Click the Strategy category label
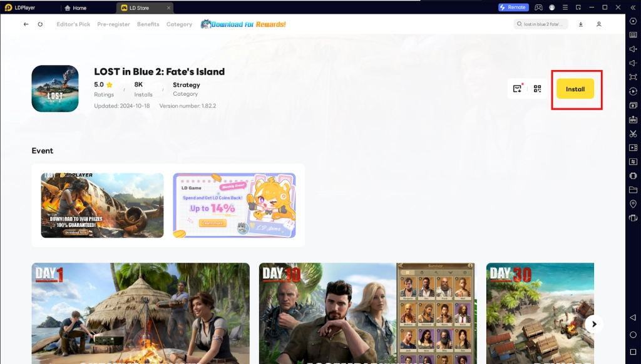Viewport: 641px width, 364px height. [x=187, y=85]
